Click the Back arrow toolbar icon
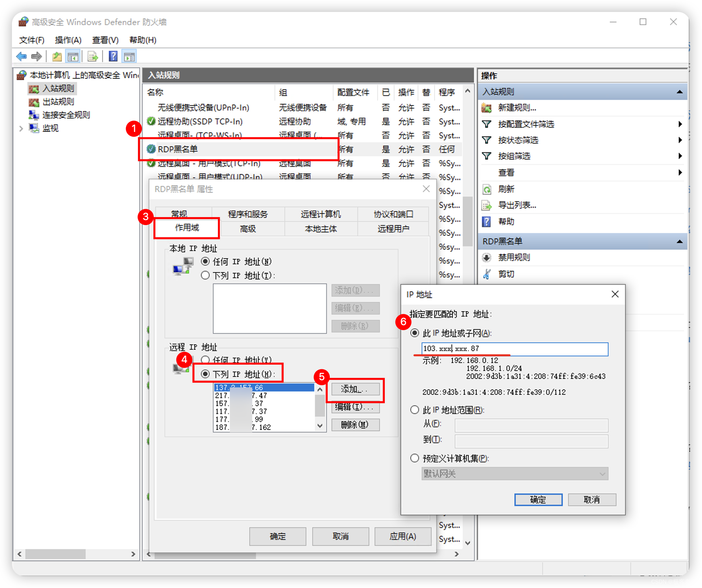702x588 pixels. click(22, 56)
